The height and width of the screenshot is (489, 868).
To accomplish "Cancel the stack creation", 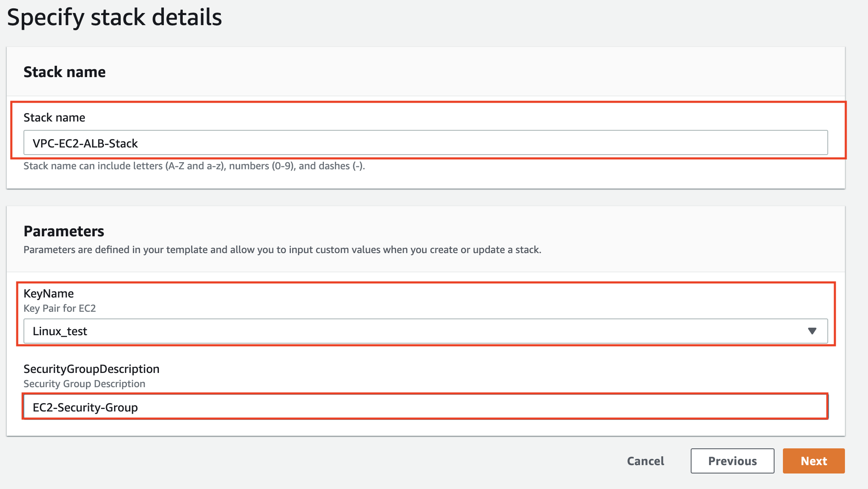I will pos(645,461).
